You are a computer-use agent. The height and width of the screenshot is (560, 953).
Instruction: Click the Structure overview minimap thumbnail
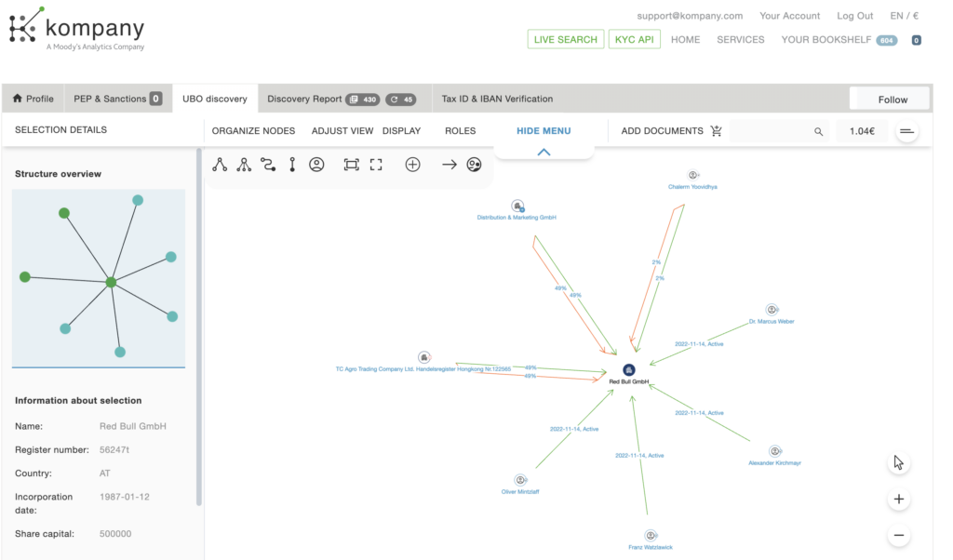tap(99, 278)
